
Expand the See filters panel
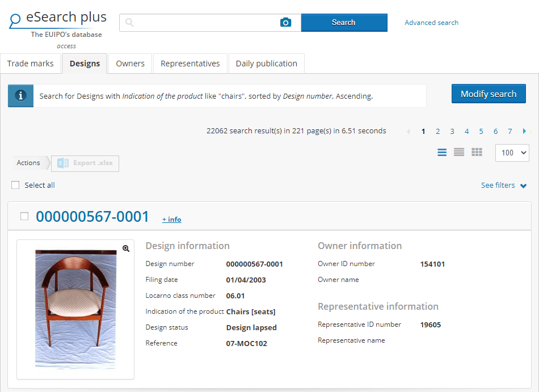(504, 186)
